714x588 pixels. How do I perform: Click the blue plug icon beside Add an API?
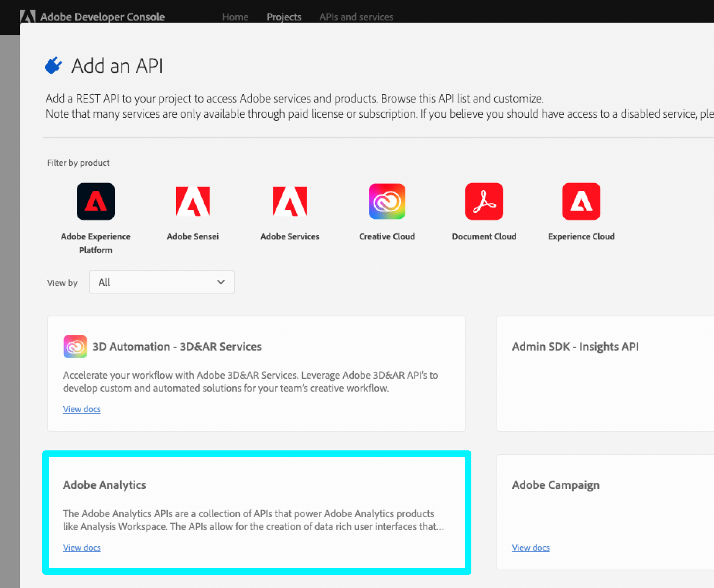click(x=53, y=65)
